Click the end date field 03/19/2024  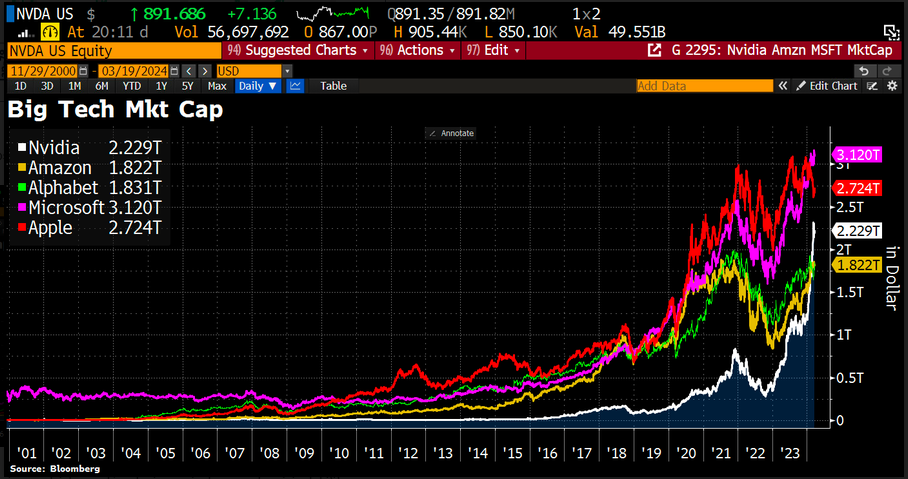(x=133, y=71)
